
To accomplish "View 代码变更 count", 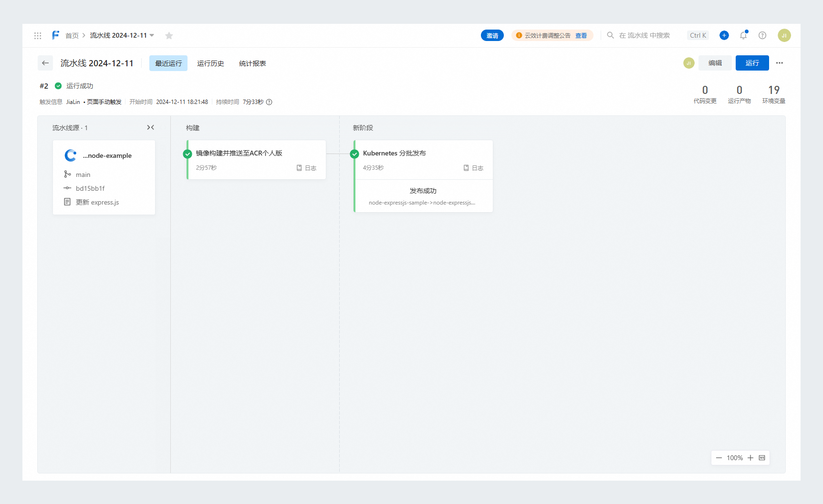I will pos(705,94).
